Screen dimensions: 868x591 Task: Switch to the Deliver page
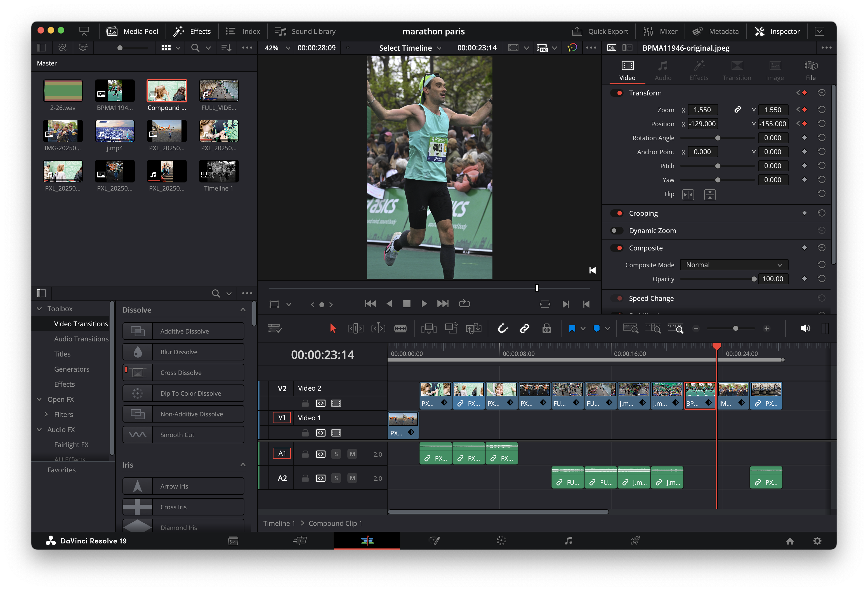tap(635, 541)
